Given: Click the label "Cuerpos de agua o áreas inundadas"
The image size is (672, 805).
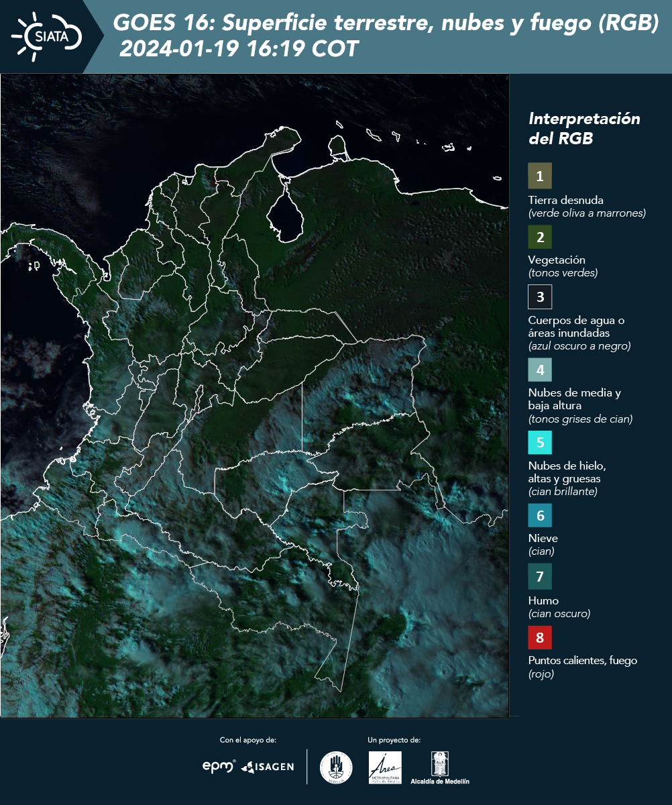Looking at the screenshot, I should (577, 327).
